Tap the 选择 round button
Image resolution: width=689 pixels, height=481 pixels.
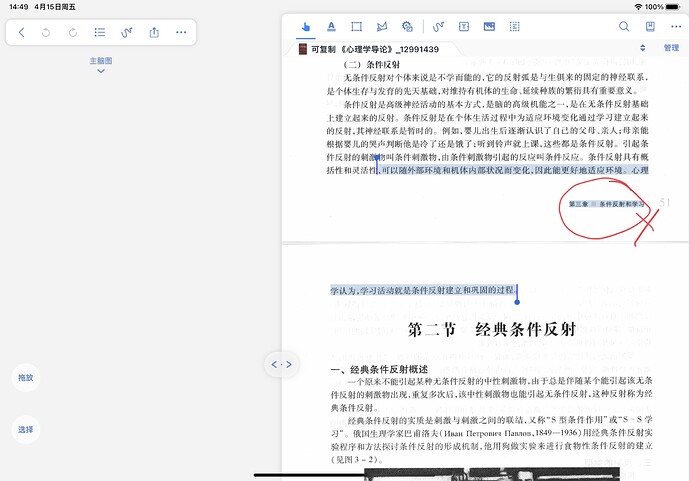(25, 430)
